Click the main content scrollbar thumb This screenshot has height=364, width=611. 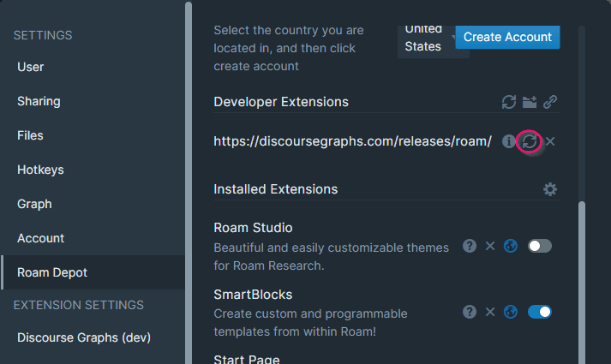click(x=582, y=283)
